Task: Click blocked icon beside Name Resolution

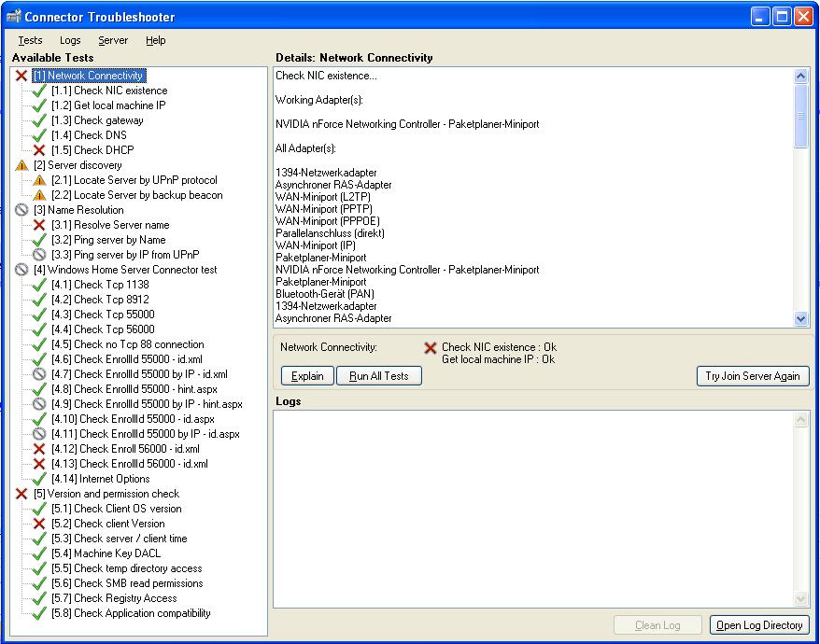Action: (x=21, y=210)
